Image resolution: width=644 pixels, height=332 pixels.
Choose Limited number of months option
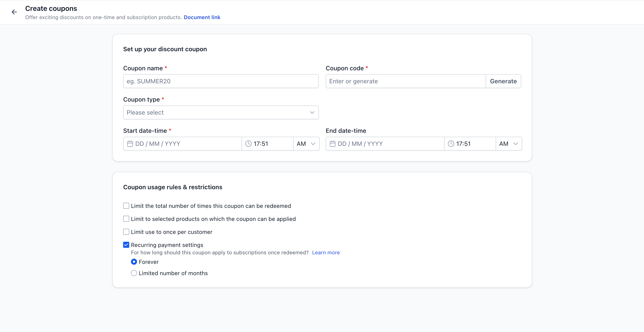pos(134,273)
